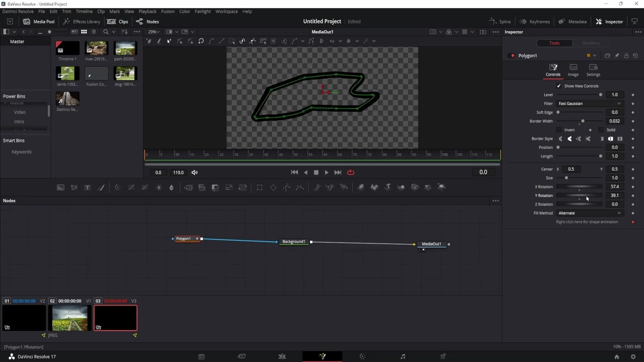The width and height of the screenshot is (644, 362).
Task: Click the Spline panel button
Action: coord(501,21)
